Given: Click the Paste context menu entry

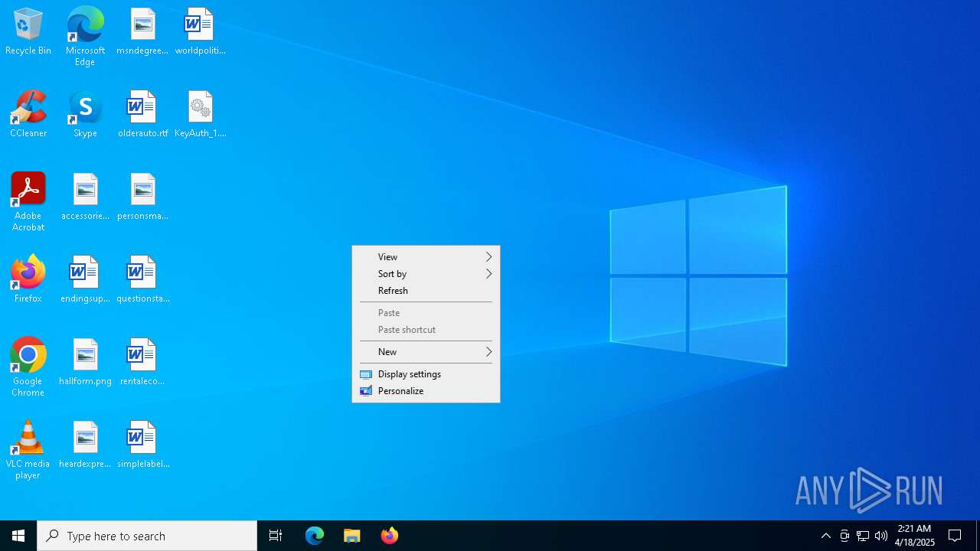Looking at the screenshot, I should click(x=426, y=313).
